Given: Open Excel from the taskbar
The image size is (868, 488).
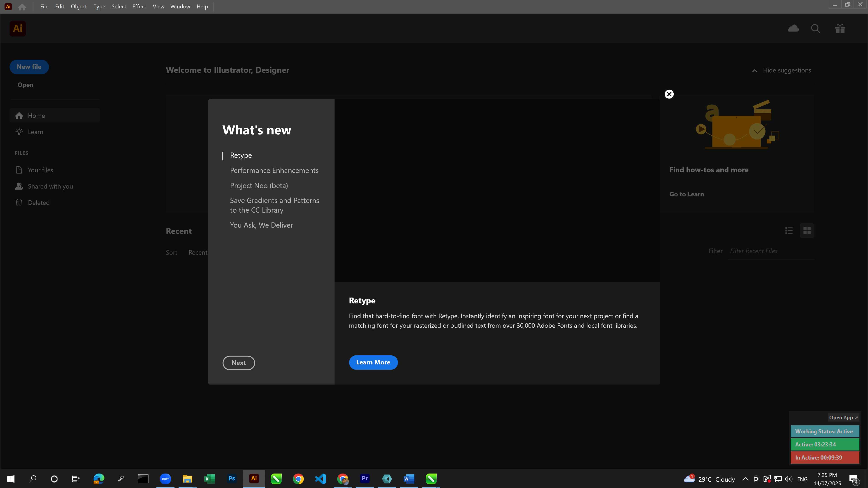Looking at the screenshot, I should click(x=210, y=479).
